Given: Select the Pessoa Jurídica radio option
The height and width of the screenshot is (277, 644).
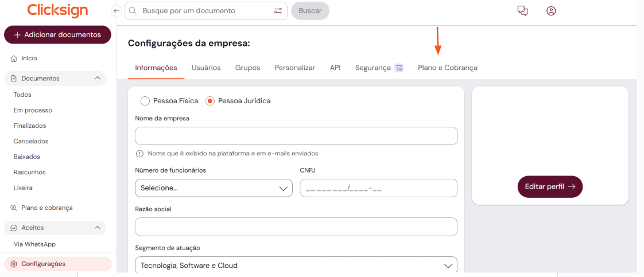Looking at the screenshot, I should (x=210, y=101).
